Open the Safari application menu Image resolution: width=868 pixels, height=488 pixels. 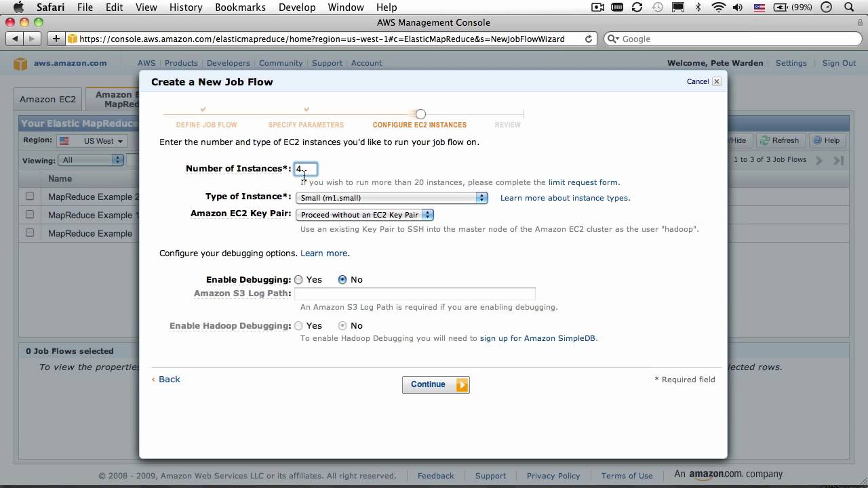(51, 7)
